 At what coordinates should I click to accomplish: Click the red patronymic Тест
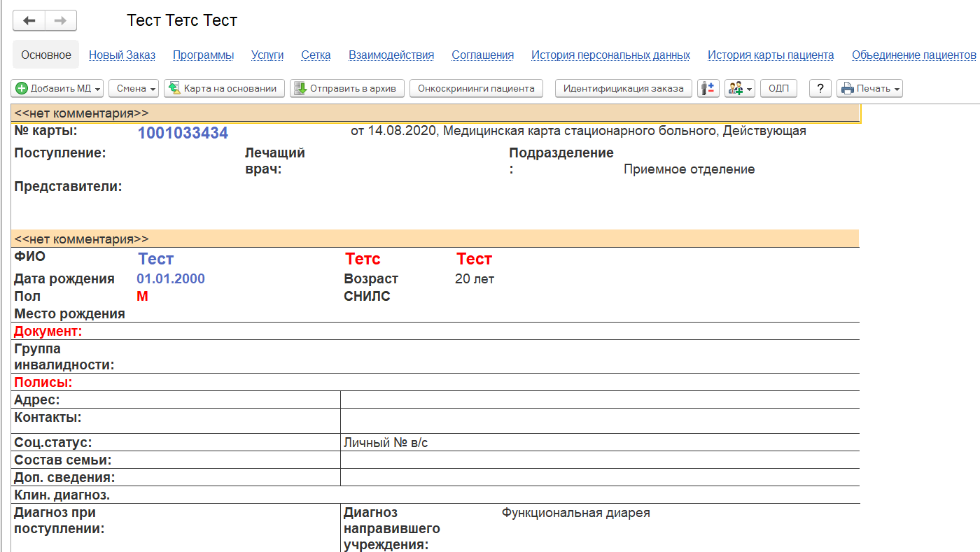coord(475,259)
